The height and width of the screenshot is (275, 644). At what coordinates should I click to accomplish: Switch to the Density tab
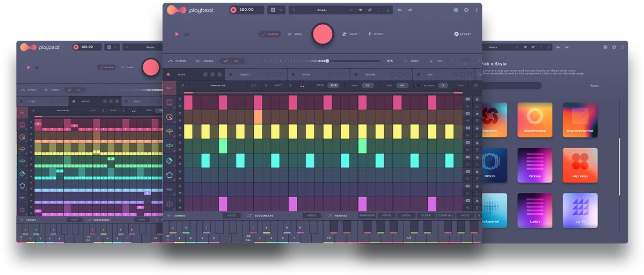coord(245,74)
